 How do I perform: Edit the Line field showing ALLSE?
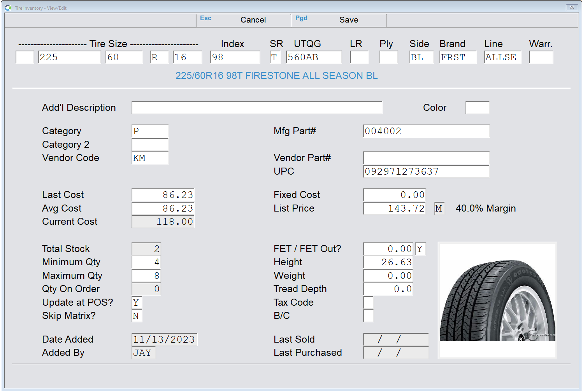(503, 57)
